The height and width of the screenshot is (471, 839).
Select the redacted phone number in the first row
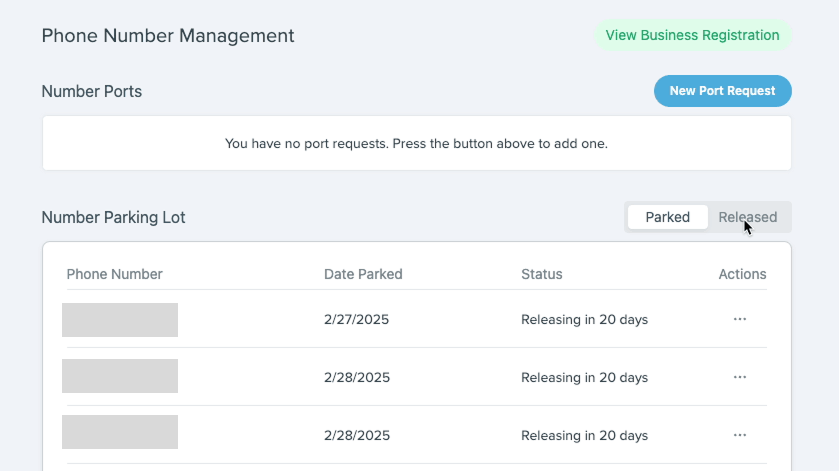coord(120,320)
